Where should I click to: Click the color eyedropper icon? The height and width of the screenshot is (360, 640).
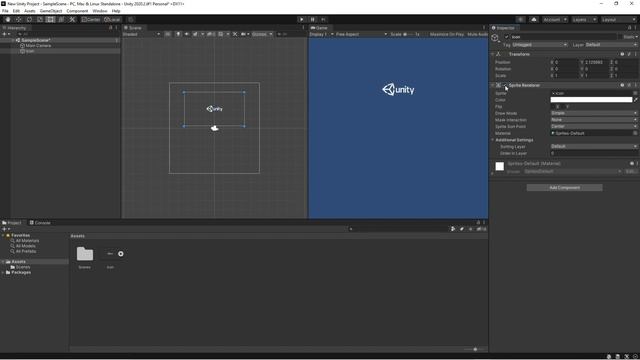coord(636,100)
